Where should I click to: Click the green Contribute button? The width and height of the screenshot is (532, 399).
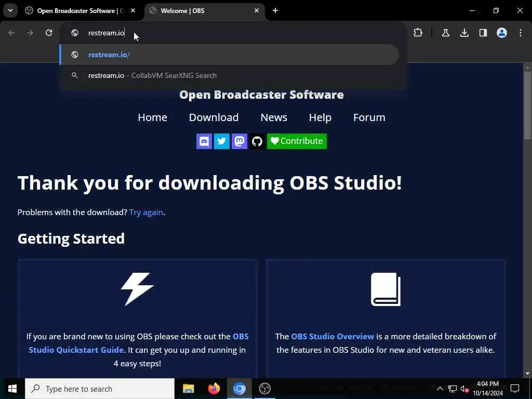tap(297, 141)
